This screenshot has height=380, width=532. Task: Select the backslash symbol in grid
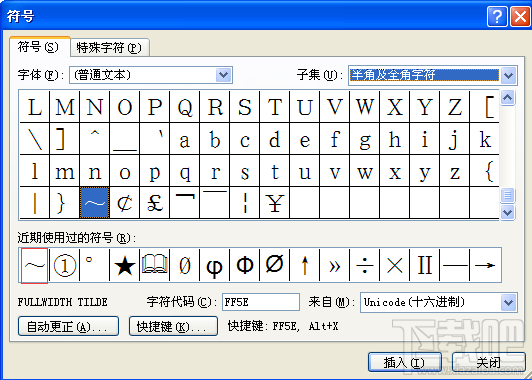click(x=35, y=139)
